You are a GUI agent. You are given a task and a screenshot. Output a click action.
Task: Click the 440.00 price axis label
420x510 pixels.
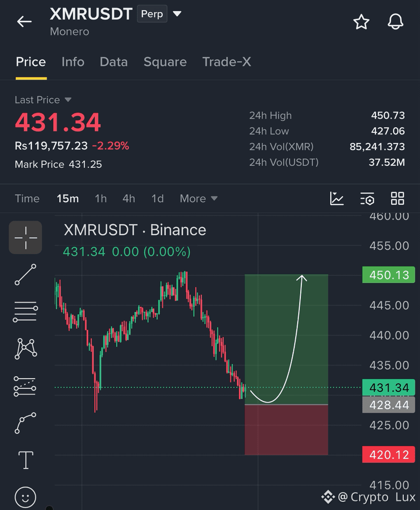pyautogui.click(x=389, y=335)
